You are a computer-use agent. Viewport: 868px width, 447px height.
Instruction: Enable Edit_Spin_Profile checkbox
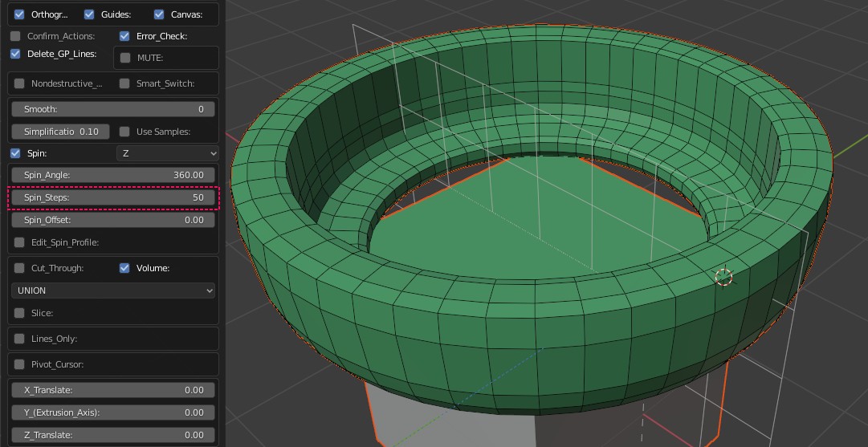point(19,242)
